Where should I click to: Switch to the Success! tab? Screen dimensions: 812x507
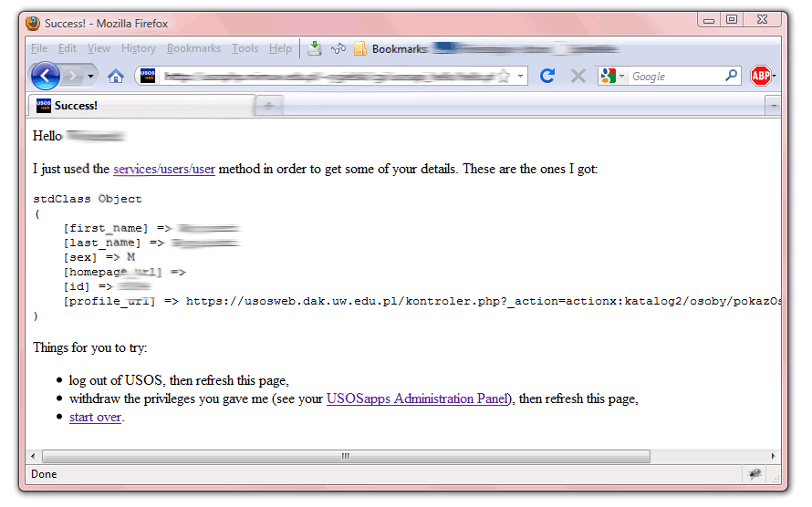pos(137,106)
